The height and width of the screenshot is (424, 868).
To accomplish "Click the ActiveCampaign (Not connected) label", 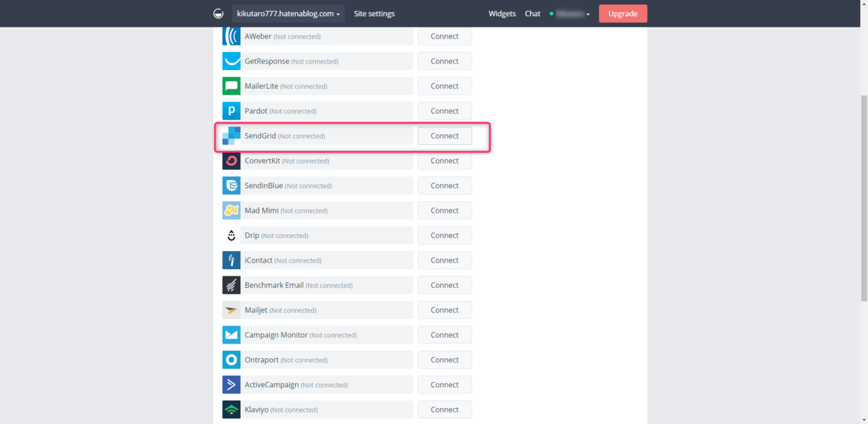I will (296, 385).
